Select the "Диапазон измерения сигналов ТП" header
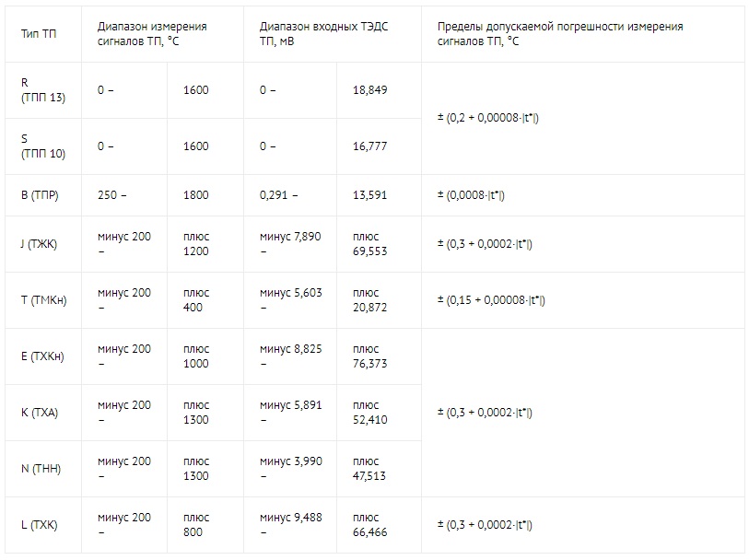The image size is (749, 560). [152, 34]
